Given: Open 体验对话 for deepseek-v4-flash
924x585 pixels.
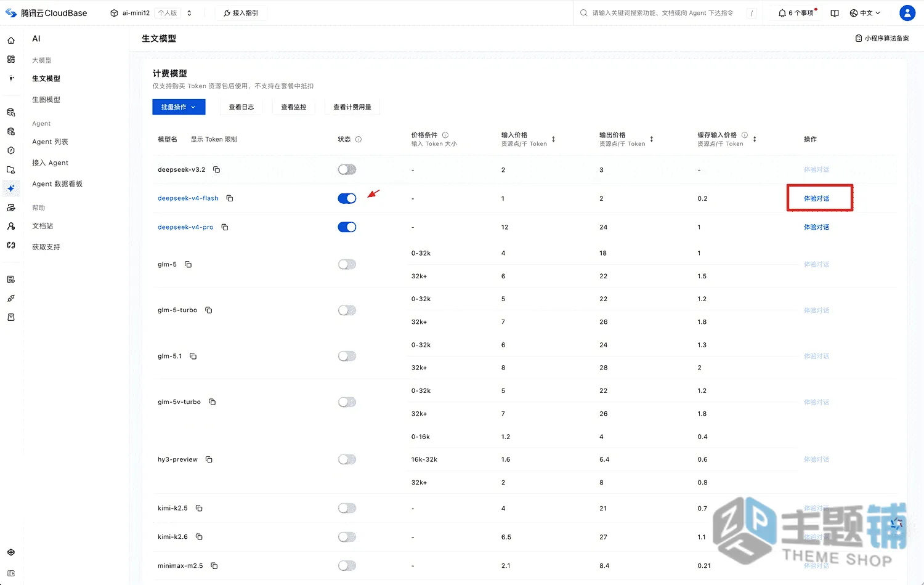Looking at the screenshot, I should pyautogui.click(x=816, y=198).
